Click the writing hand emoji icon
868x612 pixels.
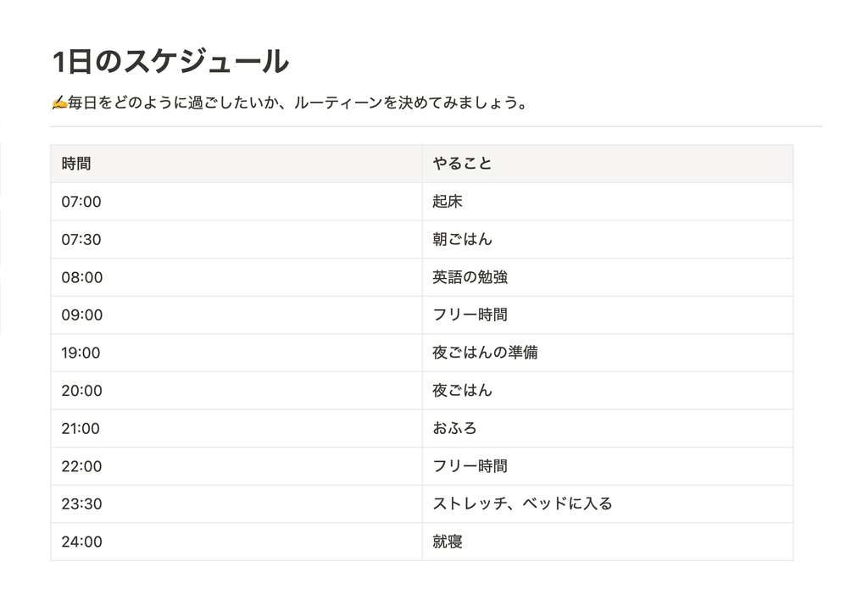(59, 103)
